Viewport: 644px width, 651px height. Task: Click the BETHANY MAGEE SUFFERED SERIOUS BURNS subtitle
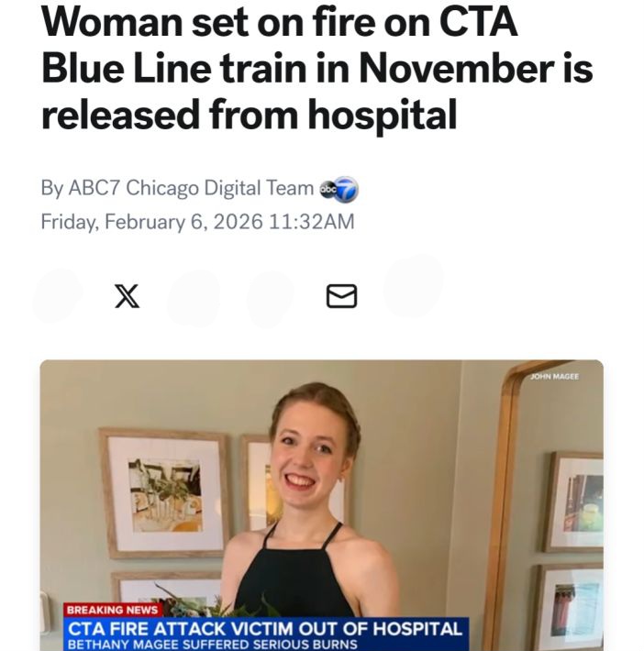(x=212, y=645)
